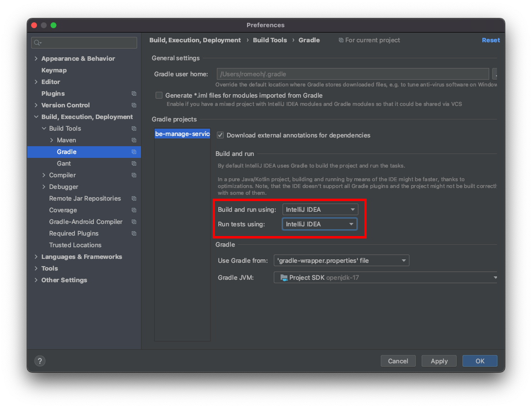Click the Project SDK folder icon in Gradle JVM
Image resolution: width=532 pixels, height=408 pixels.
click(x=284, y=277)
